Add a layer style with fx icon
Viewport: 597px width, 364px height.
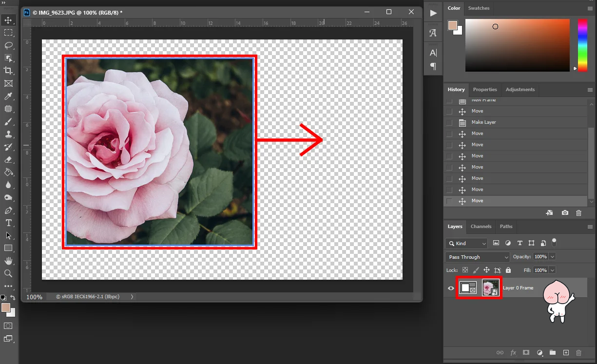coord(513,352)
